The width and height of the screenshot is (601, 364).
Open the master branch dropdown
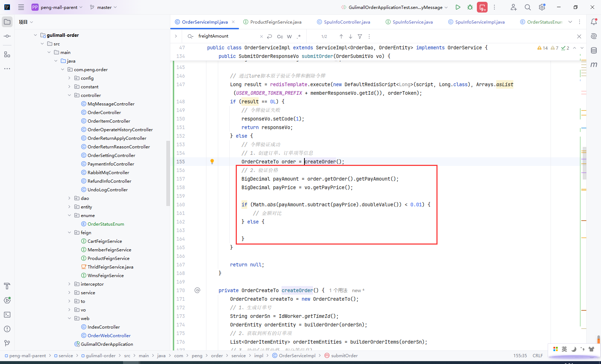[x=103, y=7]
